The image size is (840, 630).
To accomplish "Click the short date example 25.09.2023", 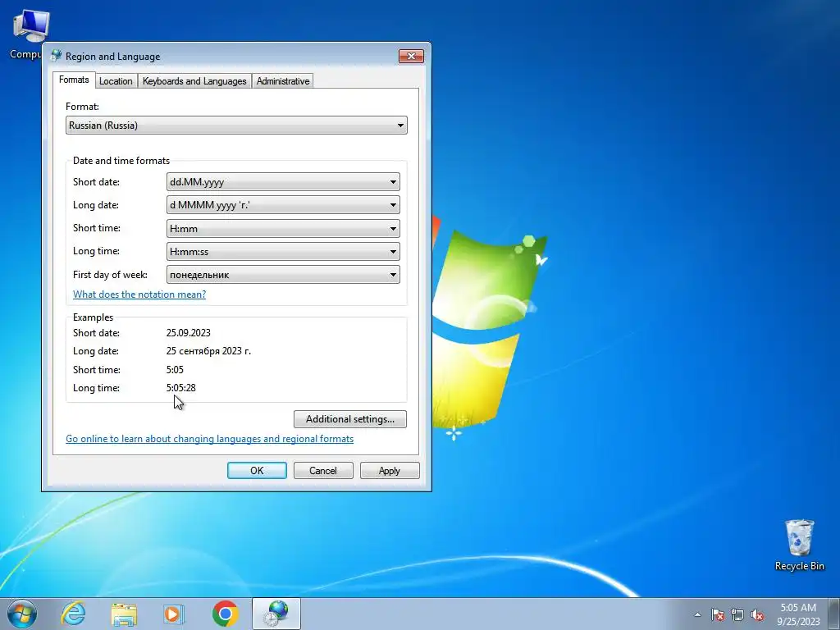I will point(188,333).
